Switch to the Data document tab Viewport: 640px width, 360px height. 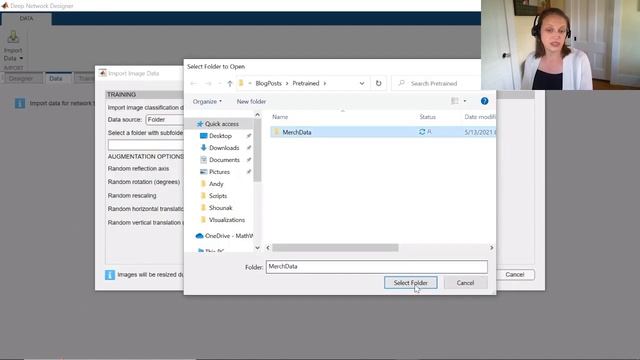coord(56,78)
